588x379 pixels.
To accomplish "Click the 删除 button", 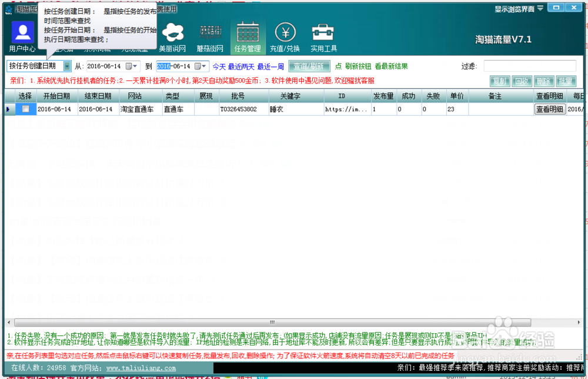I will pyautogui.click(x=543, y=81).
